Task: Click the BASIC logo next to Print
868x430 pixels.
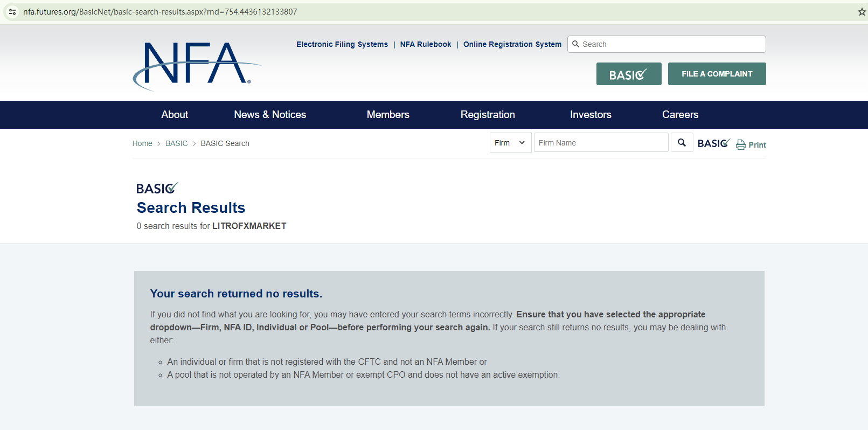Action: click(x=713, y=143)
